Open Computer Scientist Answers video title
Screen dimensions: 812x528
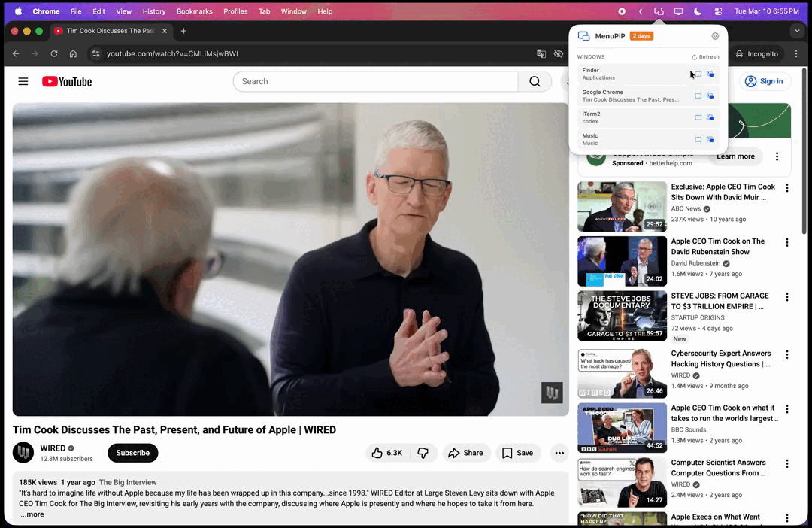coord(718,468)
